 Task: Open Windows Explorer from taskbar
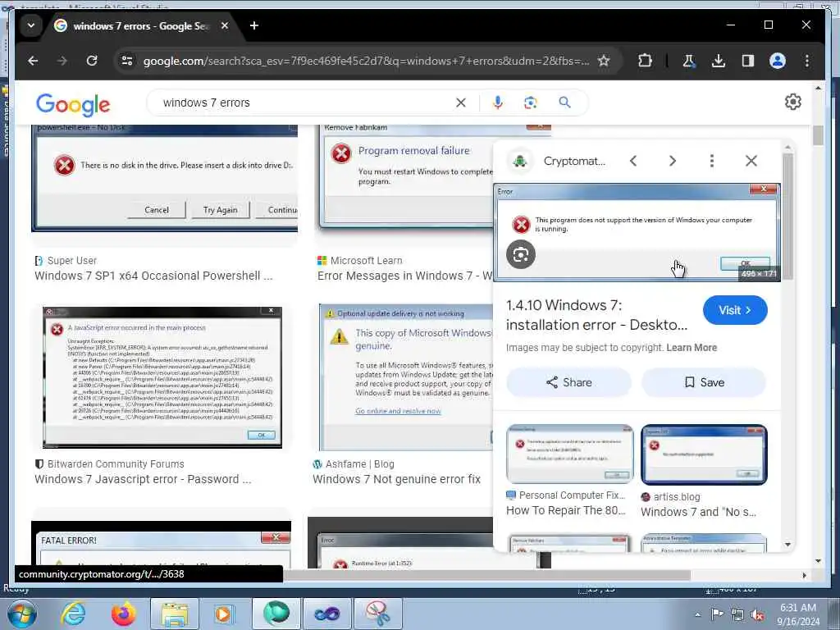pyautogui.click(x=175, y=614)
